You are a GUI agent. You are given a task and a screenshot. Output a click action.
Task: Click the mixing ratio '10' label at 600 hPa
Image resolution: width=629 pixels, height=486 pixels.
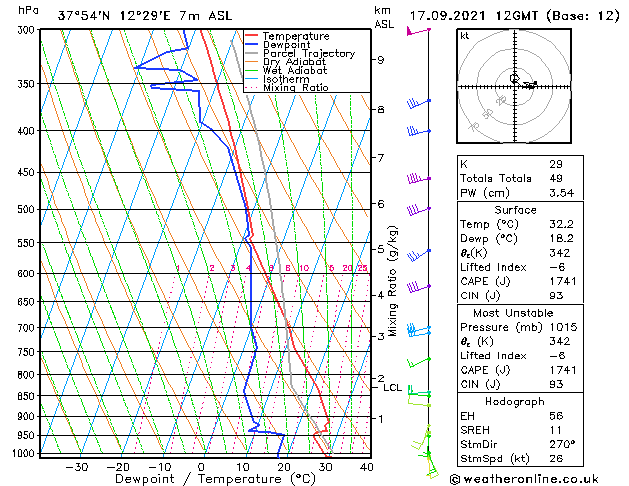point(304,268)
